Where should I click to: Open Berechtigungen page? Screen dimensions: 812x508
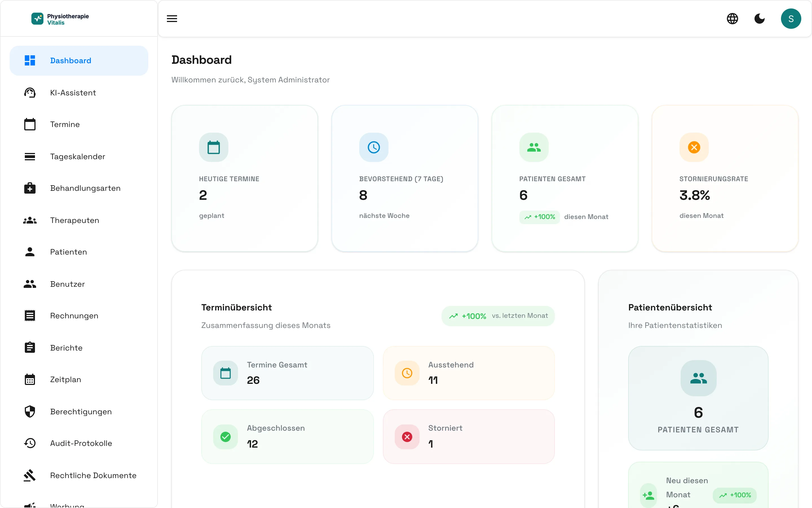[79, 411]
